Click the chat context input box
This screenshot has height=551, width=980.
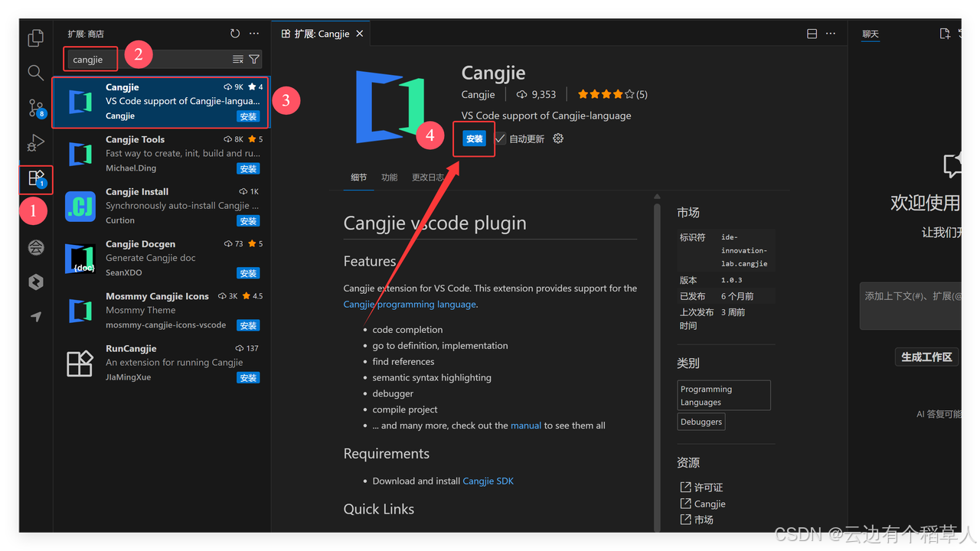click(x=911, y=306)
